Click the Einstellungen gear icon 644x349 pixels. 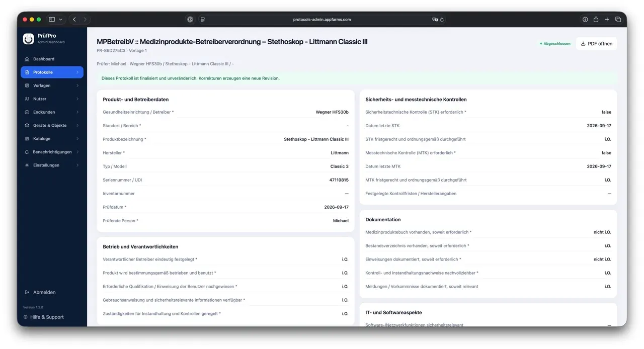point(27,165)
